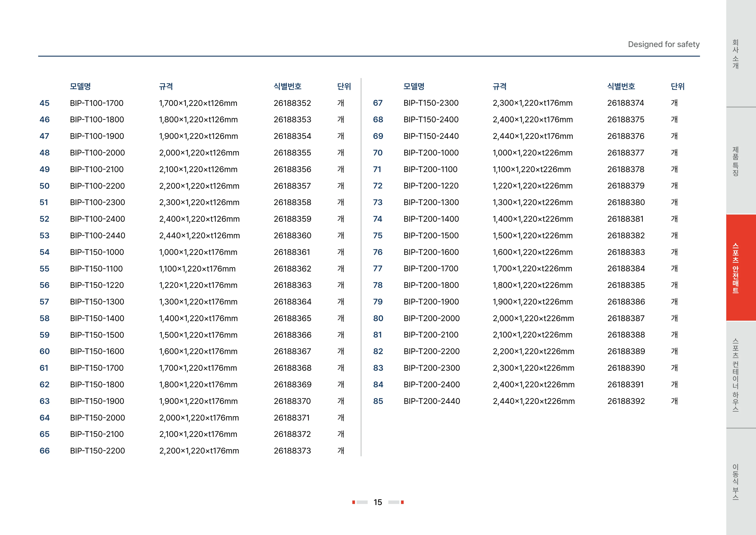Screen dimensions: 756x535
Task: Select model BIP-T100-1800
Action: pos(97,120)
